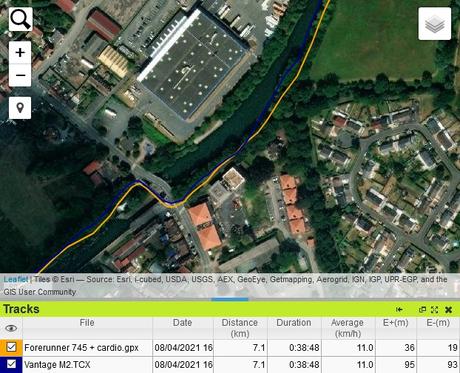This screenshot has height=373, width=460.
Task: Uncheck the Forerunner 745 track checkbox
Action: (x=11, y=347)
